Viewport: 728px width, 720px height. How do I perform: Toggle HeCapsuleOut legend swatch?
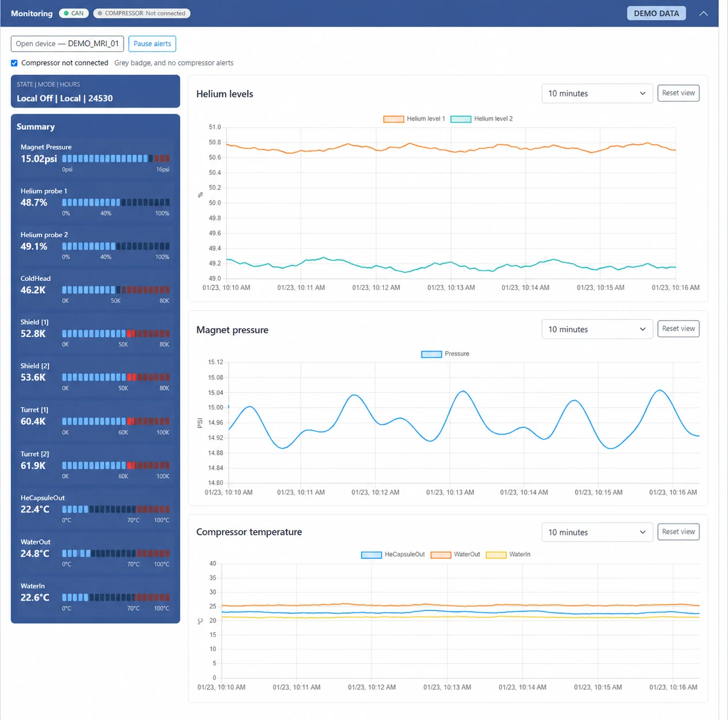point(371,555)
